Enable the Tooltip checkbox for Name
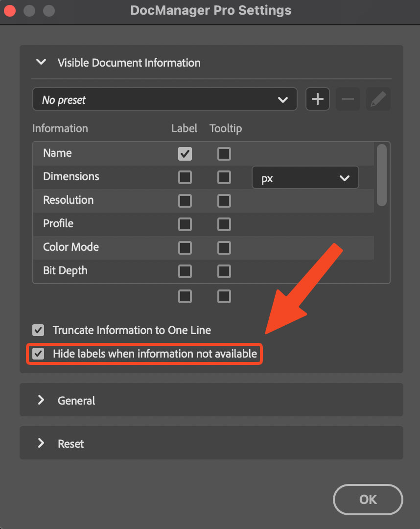Image resolution: width=420 pixels, height=529 pixels. click(x=224, y=153)
